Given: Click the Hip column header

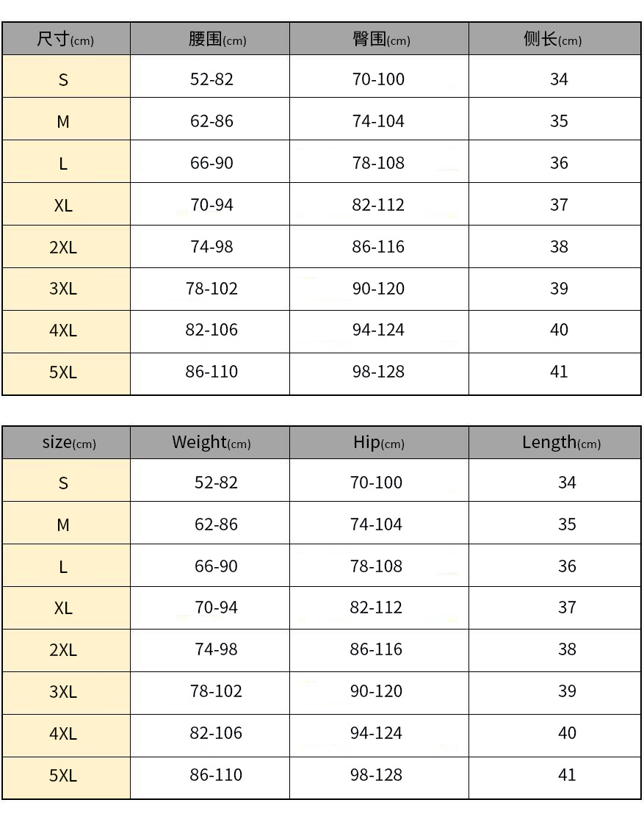Looking at the screenshot, I should click(x=378, y=442).
